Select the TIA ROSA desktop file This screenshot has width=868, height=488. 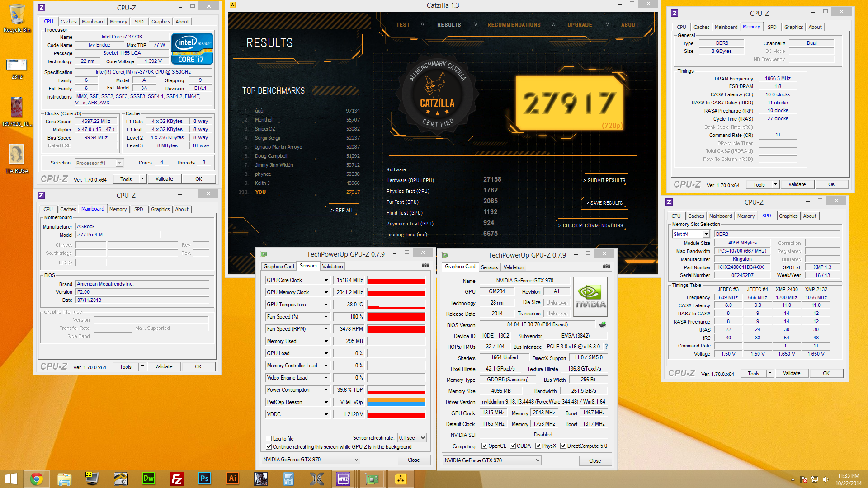coord(17,159)
